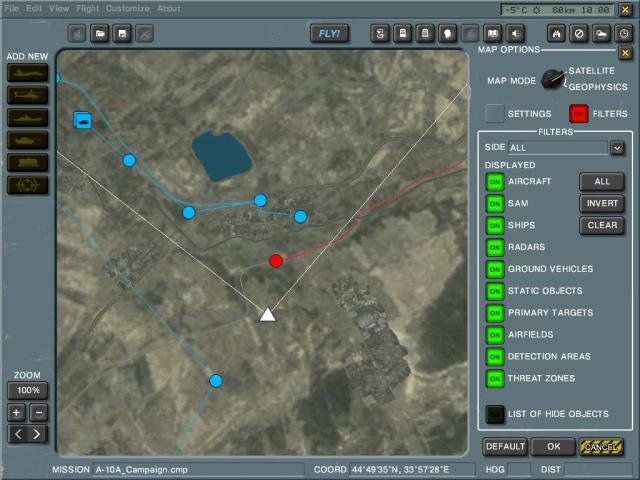
Task: Add a new ground vehicle (tank) group
Action: (x=27, y=139)
